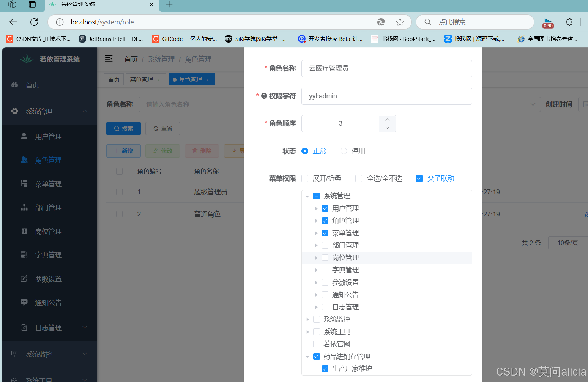The width and height of the screenshot is (588, 382).
Task: Close the 角色管理 tag with x
Action: (x=208, y=80)
